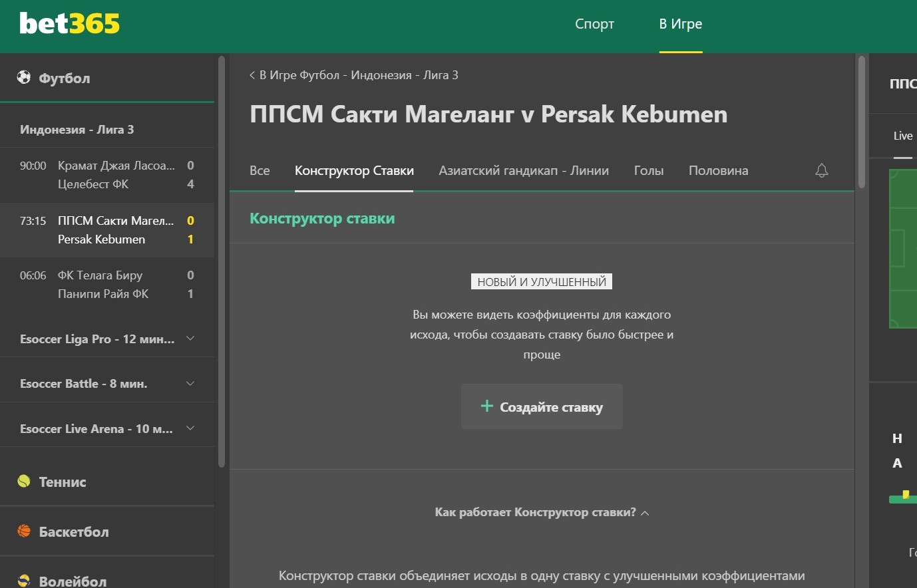Select Футбол in the sidebar
Viewport: 917px width, 588px height.
tap(65, 78)
